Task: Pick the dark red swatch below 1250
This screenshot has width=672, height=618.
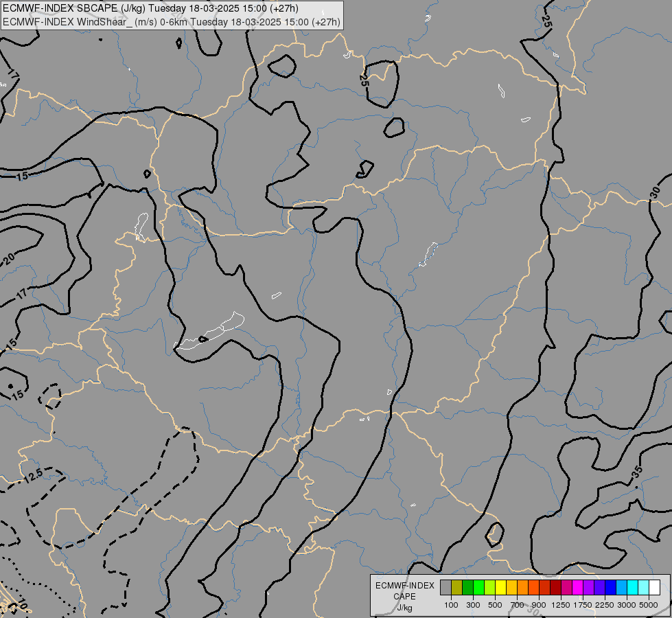Action: tap(555, 588)
